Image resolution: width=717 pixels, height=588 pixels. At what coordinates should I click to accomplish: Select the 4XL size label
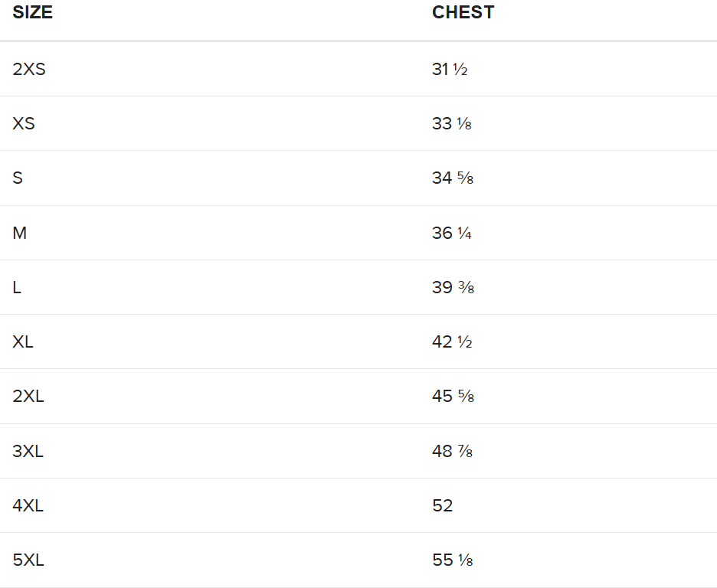pos(28,505)
